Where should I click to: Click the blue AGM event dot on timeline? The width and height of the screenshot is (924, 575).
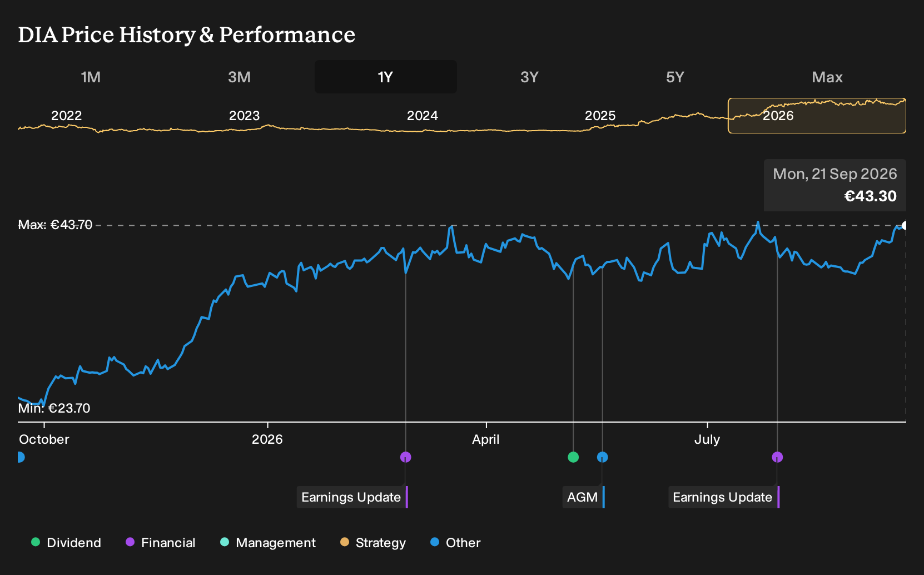[x=602, y=457]
